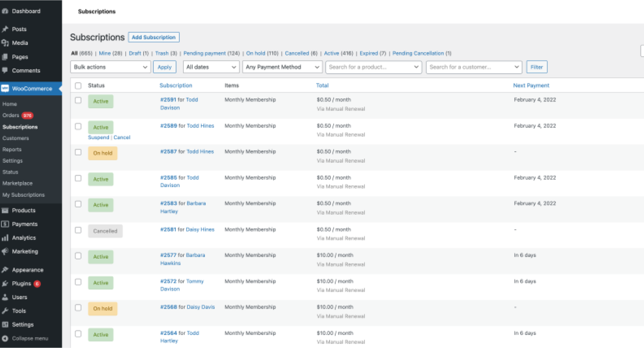Open the Any Payment Method dropdown
Image resolution: width=644 pixels, height=348 pixels.
pos(282,67)
